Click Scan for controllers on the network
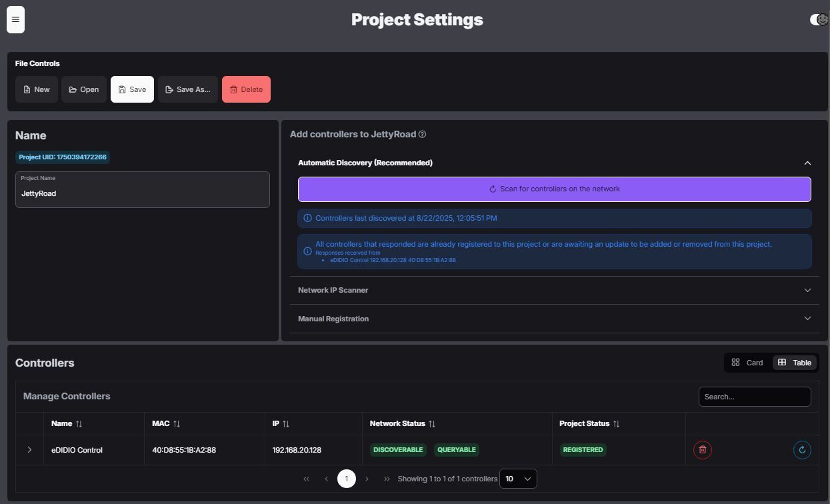The height and width of the screenshot is (504, 830). coord(554,189)
